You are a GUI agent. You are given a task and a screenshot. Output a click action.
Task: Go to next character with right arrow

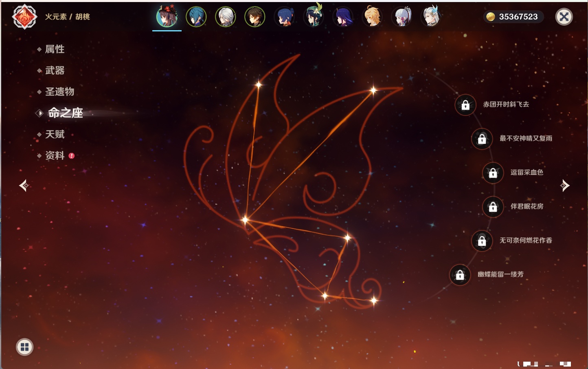[x=564, y=186]
